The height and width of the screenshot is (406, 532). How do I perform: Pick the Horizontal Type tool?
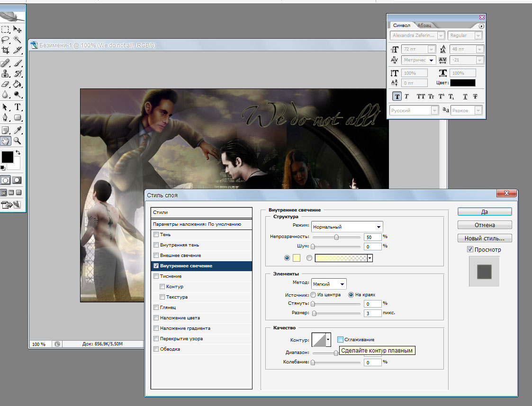pos(18,107)
